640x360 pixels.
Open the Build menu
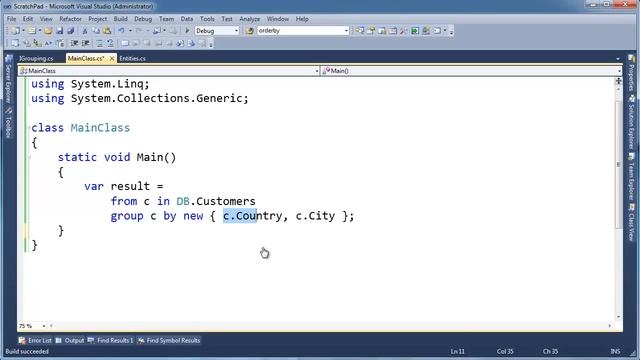click(x=120, y=19)
